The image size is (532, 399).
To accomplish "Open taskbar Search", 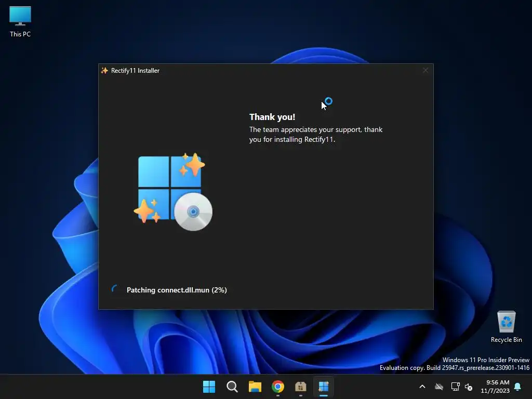I will click(x=232, y=387).
